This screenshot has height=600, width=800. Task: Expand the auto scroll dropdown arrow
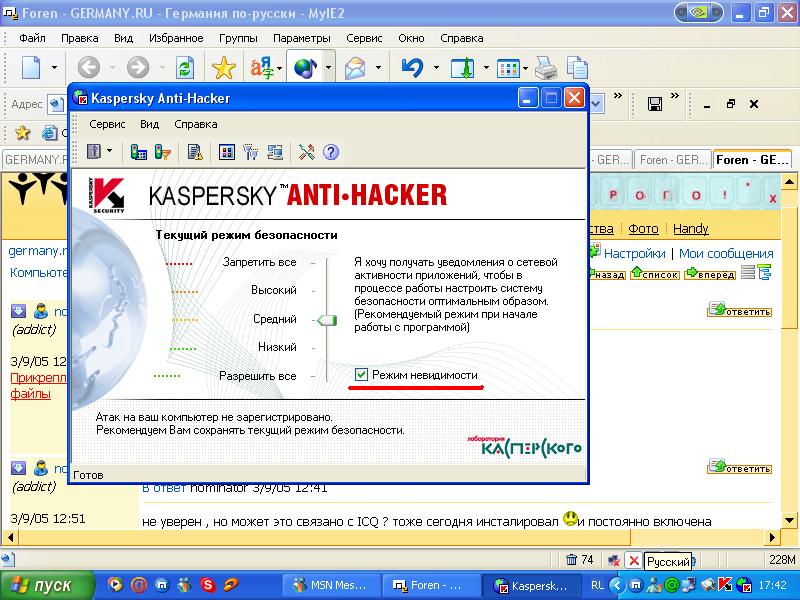pos(486,67)
